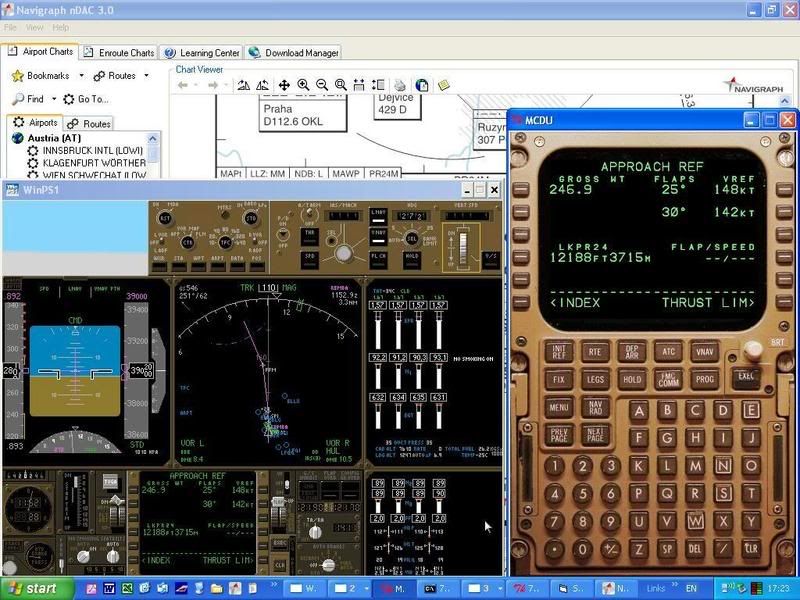The height and width of the screenshot is (600, 800).
Task: Click the TFC range knob on EFIS panel
Action: coord(225,243)
